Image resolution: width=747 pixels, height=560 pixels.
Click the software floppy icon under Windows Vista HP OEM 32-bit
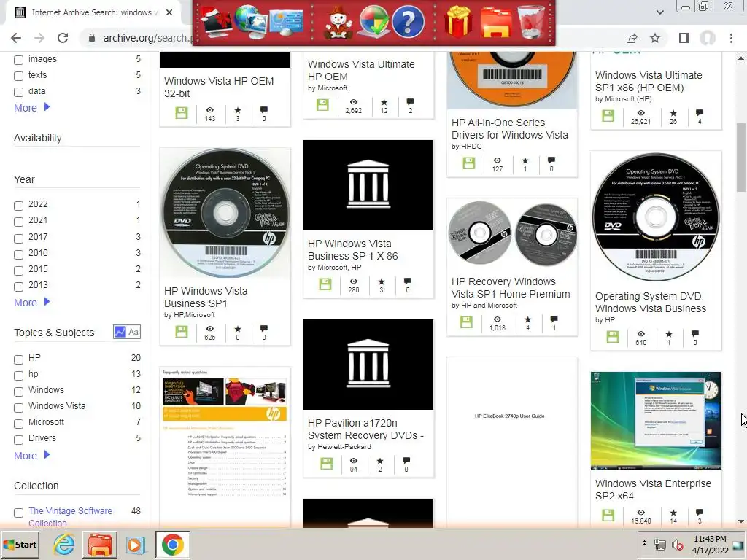tap(182, 113)
